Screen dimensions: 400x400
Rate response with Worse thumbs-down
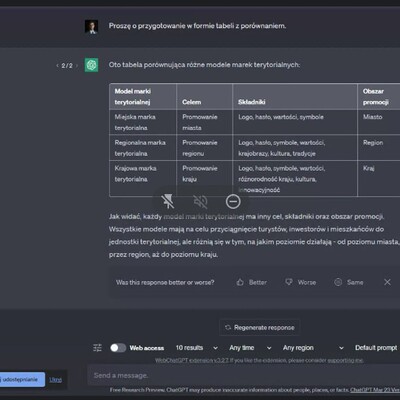point(300,282)
